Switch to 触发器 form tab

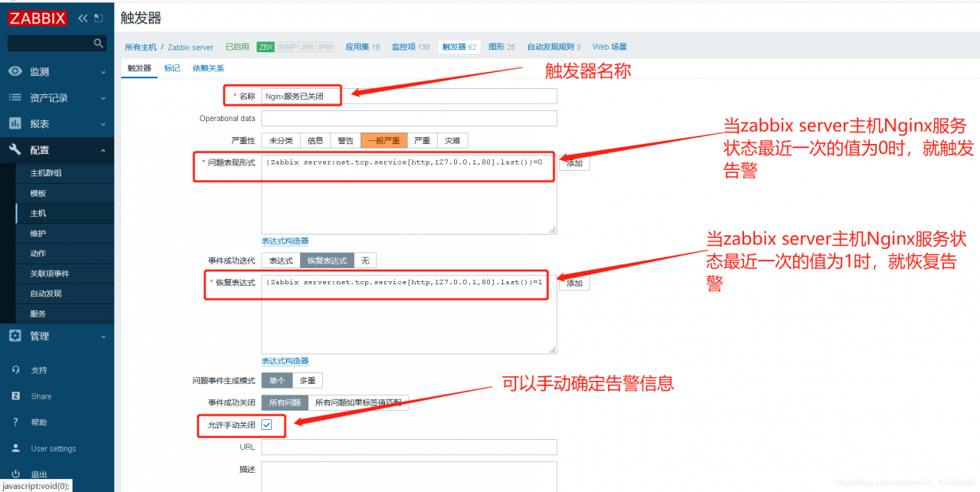pos(139,68)
